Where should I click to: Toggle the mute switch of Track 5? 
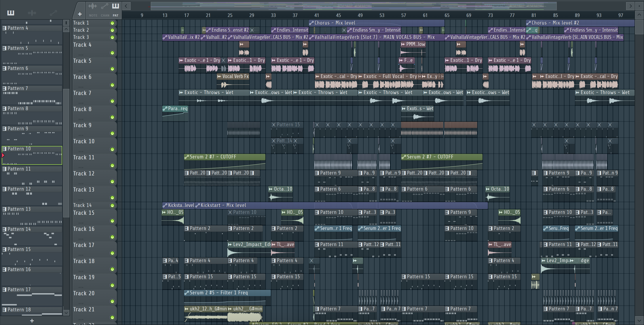coord(112,69)
